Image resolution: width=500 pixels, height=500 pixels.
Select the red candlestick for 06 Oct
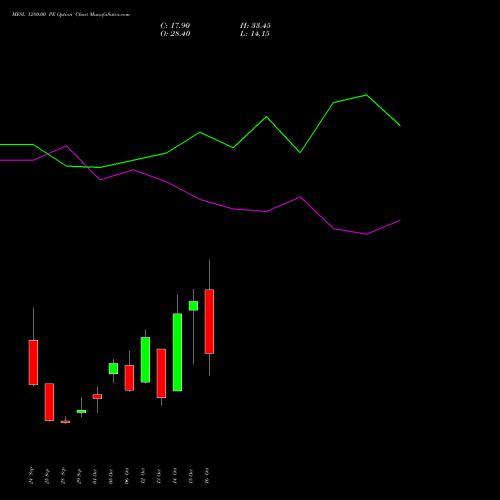(x=129, y=378)
